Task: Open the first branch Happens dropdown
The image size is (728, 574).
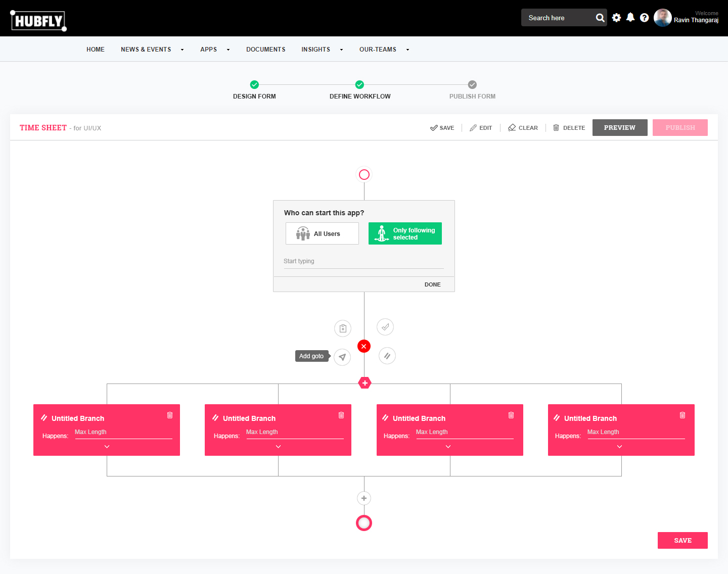Action: (123, 433)
